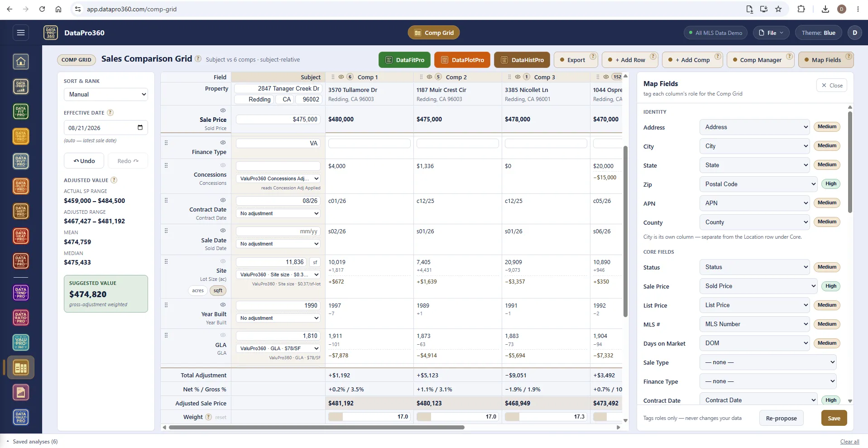The height and width of the screenshot is (448, 868).
Task: Open the DataHeatPro sidebar icon
Action: pyautogui.click(x=21, y=236)
